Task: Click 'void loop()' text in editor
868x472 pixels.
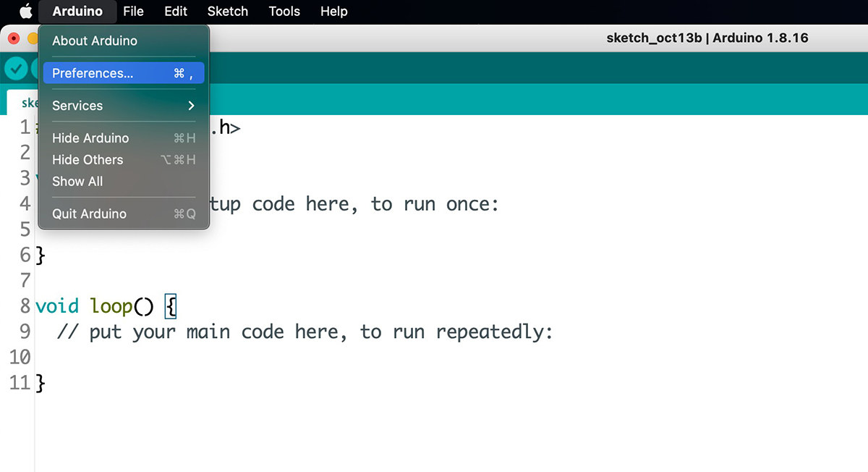Action: tap(95, 306)
